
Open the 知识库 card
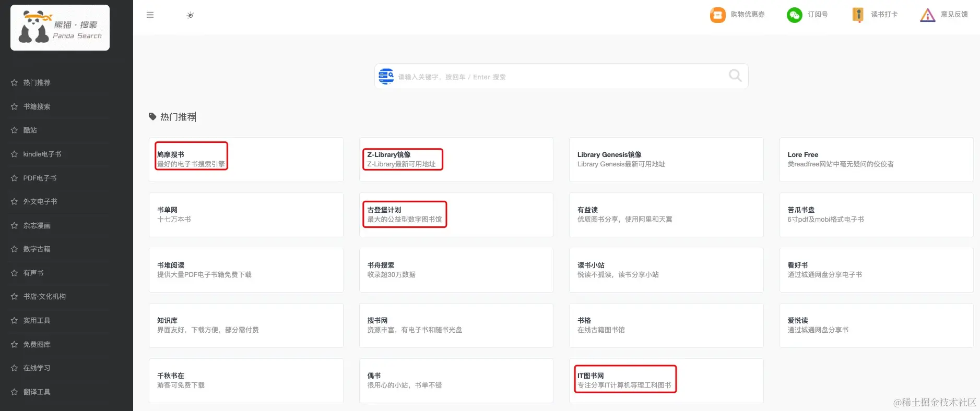point(246,325)
